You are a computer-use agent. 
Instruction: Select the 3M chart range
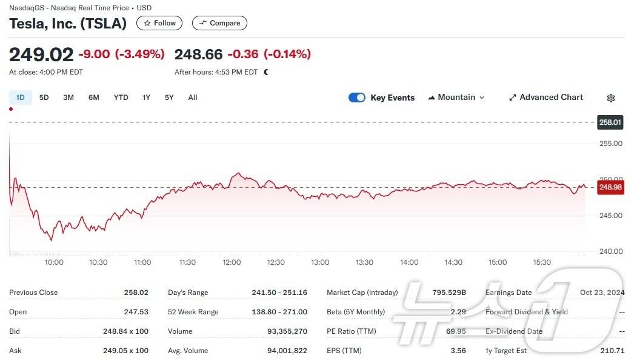[x=68, y=98]
